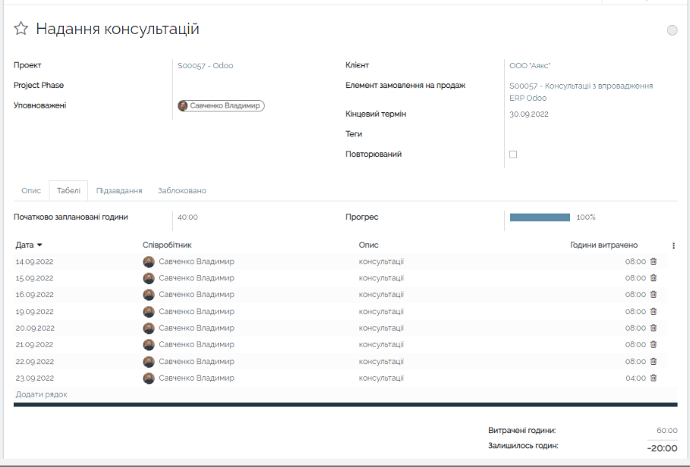Click trash icon for 19.09.2022 entry

(x=654, y=311)
